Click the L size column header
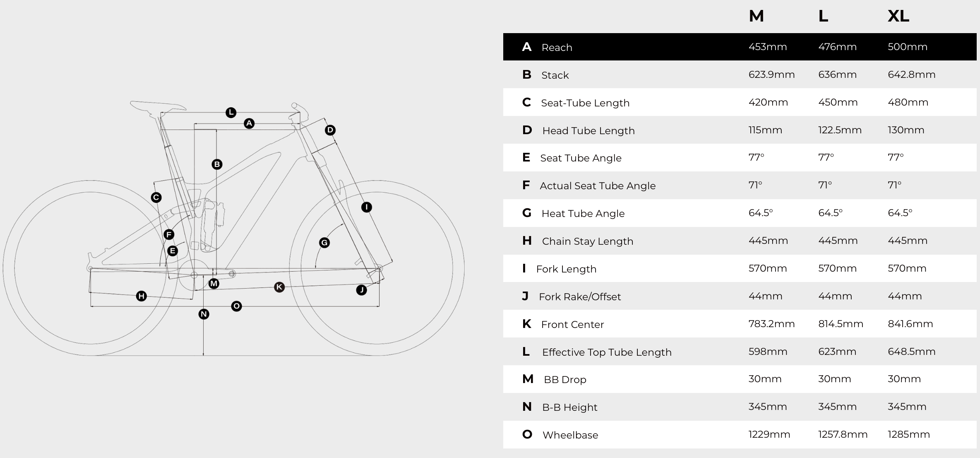 [x=823, y=16]
